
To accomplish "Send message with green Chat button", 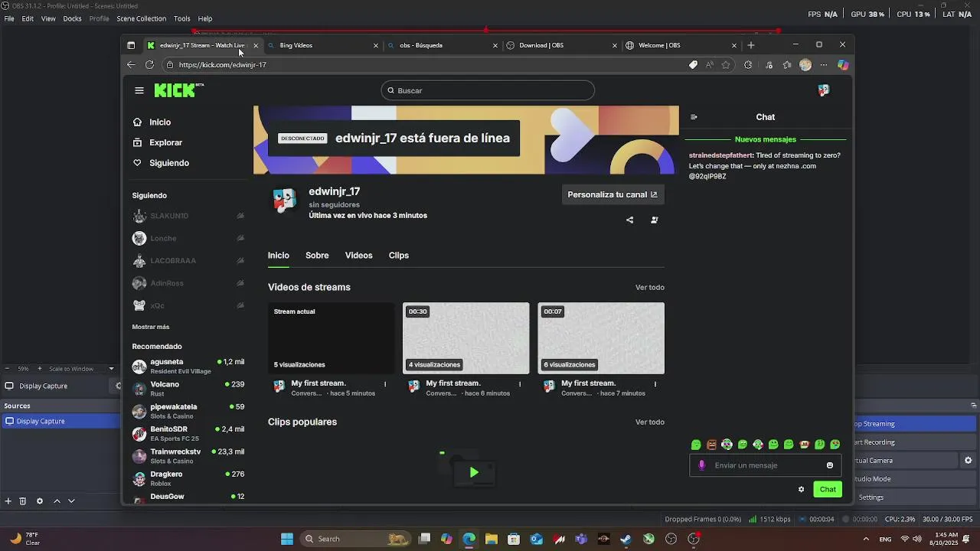I will pyautogui.click(x=828, y=490).
